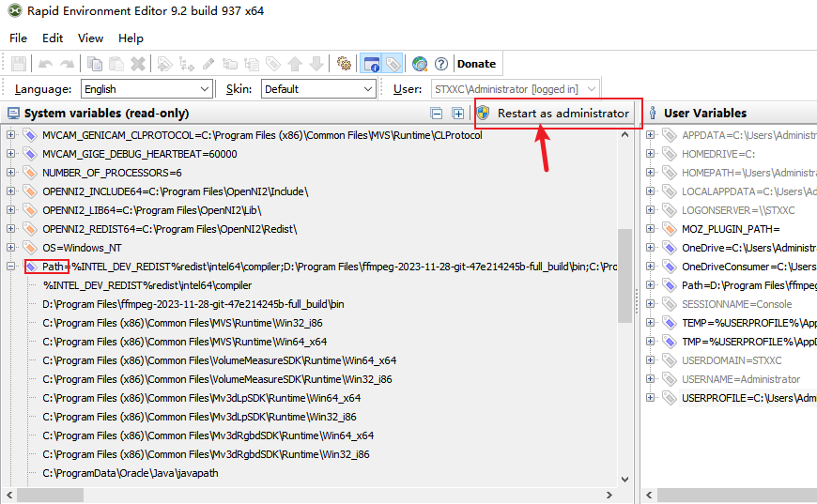The width and height of the screenshot is (817, 504).
Task: Select the MVCAM_GIGE_DEBUG_HEARTBEAT=60000 row
Action: point(140,154)
